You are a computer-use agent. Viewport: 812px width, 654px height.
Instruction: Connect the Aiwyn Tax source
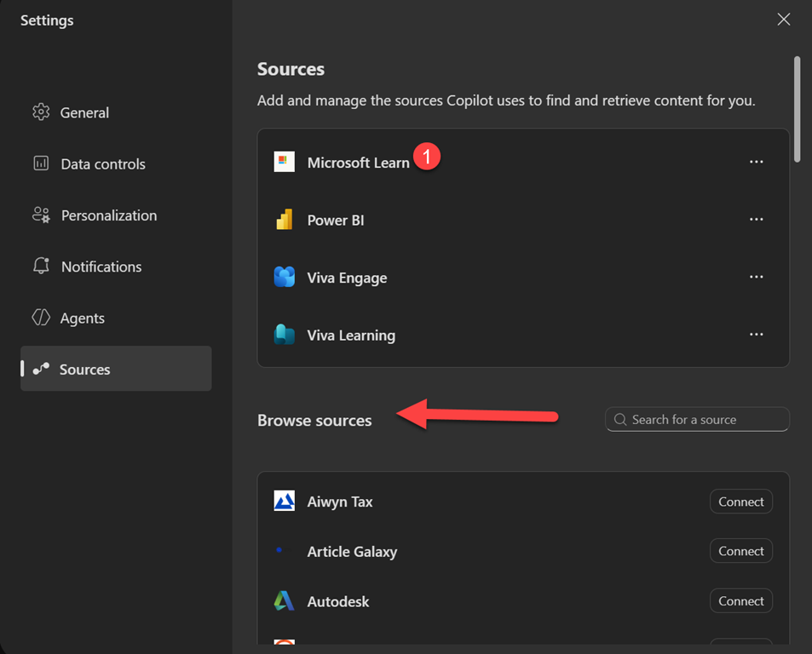coord(741,502)
